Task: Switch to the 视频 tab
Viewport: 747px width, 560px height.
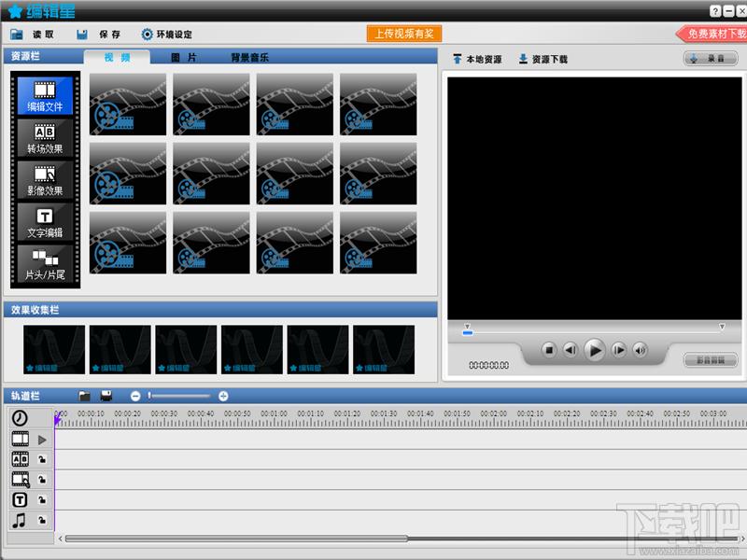Action: pos(118,58)
